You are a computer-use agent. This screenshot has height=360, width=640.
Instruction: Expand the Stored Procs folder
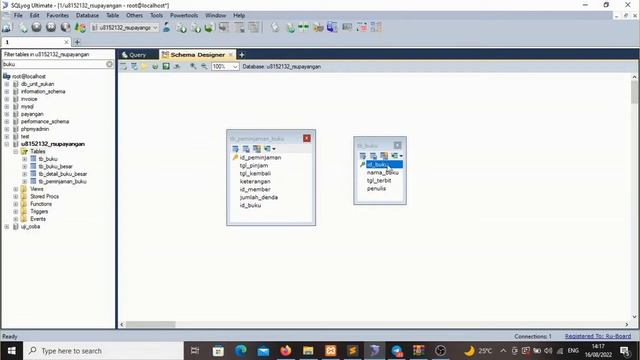(16, 196)
